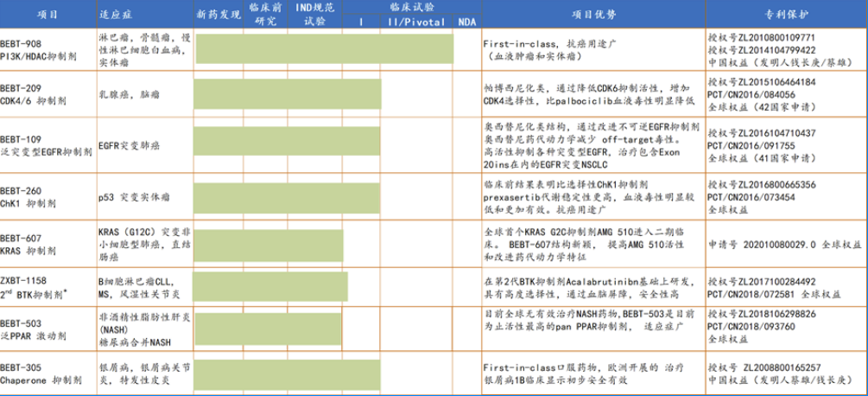Click the BEBT-209 green progress bar
Screen dimensions: 868x396
[x=288, y=93]
